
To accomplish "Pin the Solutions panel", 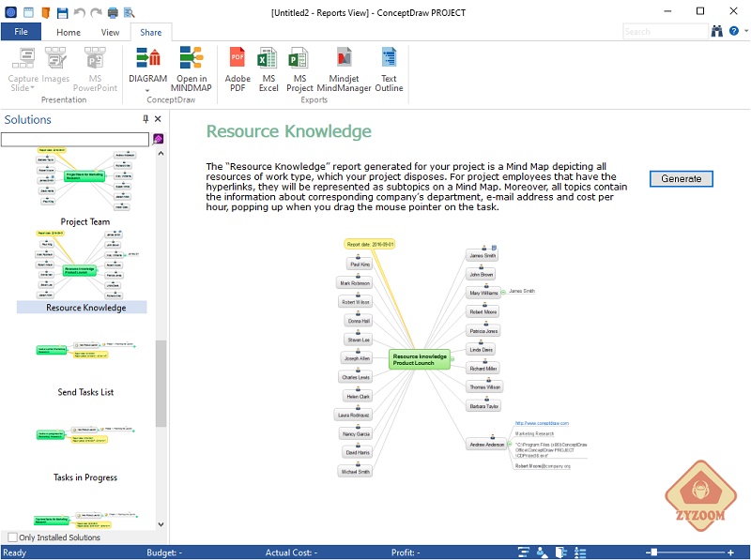I will 146,119.
